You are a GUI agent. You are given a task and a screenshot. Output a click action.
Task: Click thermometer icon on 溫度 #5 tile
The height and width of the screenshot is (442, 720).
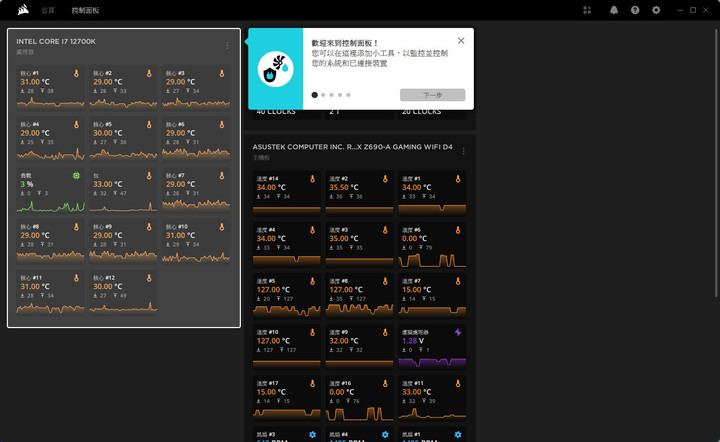point(313,281)
